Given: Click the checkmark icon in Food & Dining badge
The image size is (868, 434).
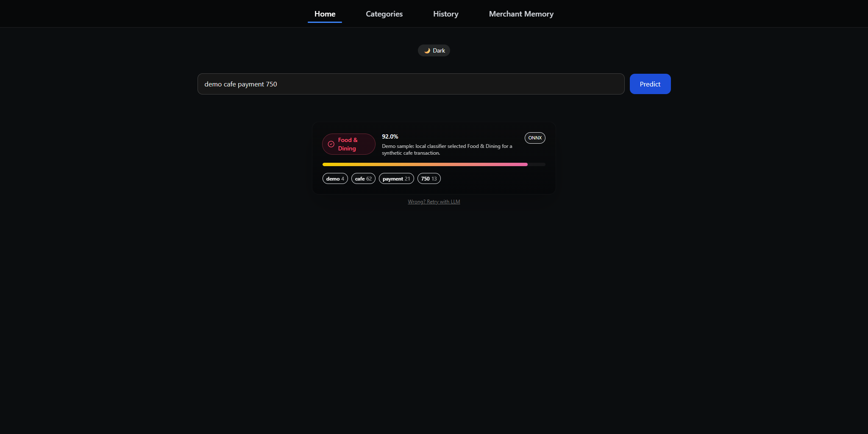Looking at the screenshot, I should coord(331,144).
